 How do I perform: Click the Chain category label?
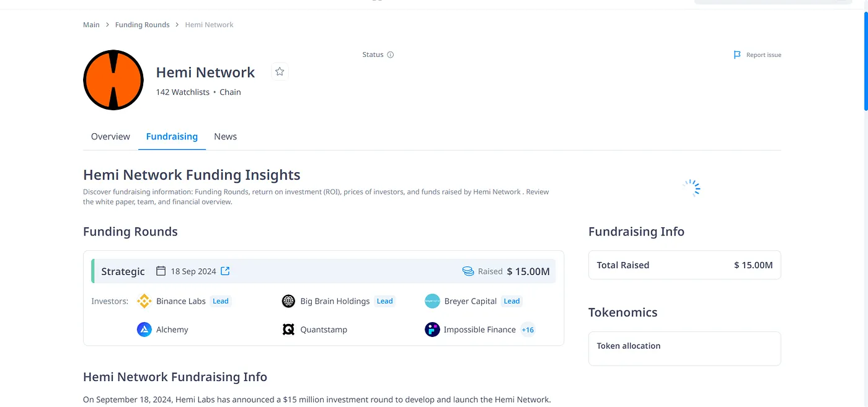[x=230, y=92]
